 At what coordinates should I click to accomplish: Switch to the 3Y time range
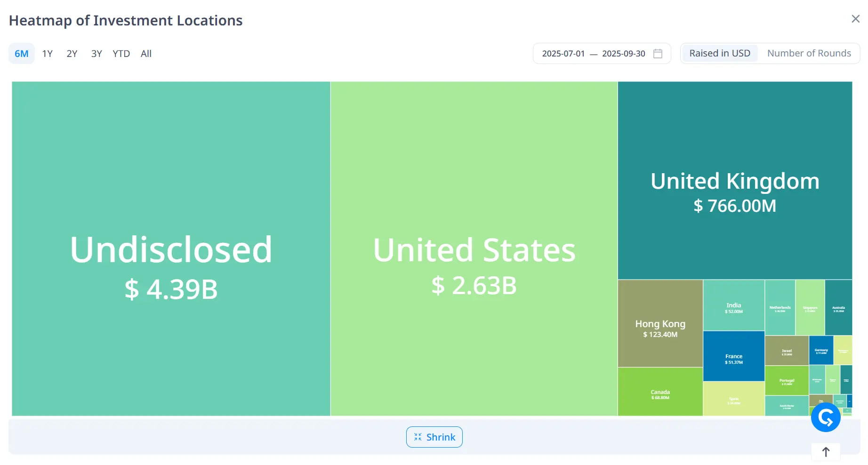coord(96,54)
